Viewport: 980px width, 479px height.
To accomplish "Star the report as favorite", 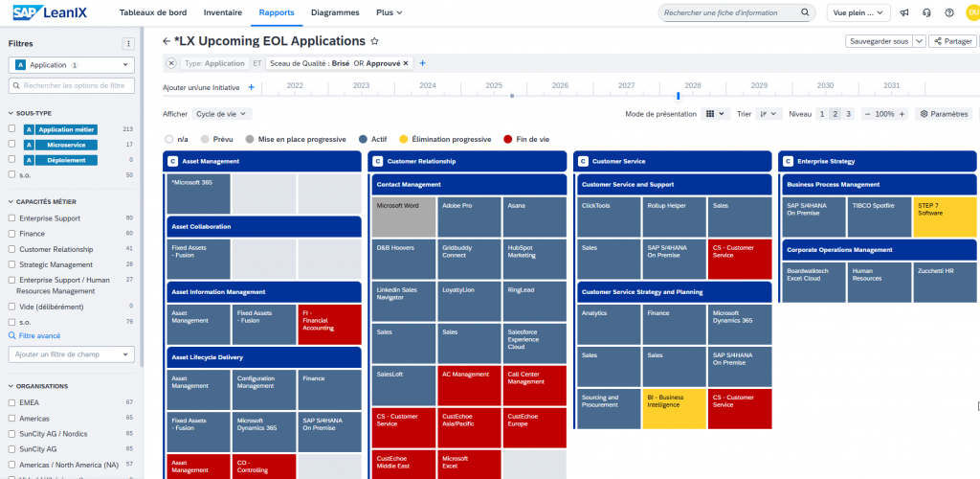I will click(375, 41).
